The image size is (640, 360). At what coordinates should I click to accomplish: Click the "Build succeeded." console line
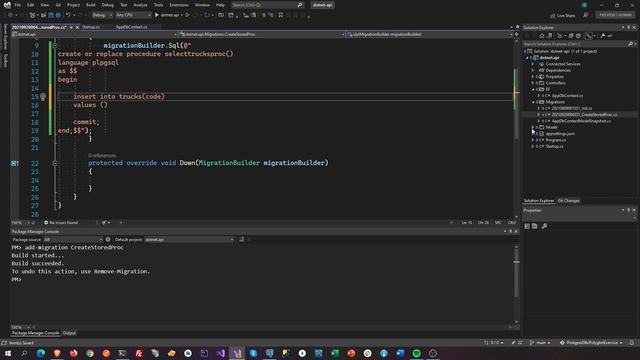point(38,264)
